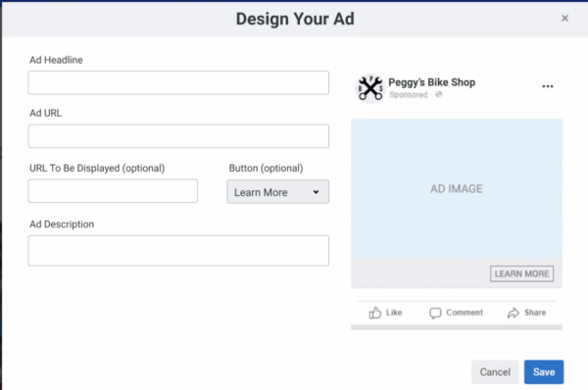Cancel the ad design dialog

click(495, 372)
